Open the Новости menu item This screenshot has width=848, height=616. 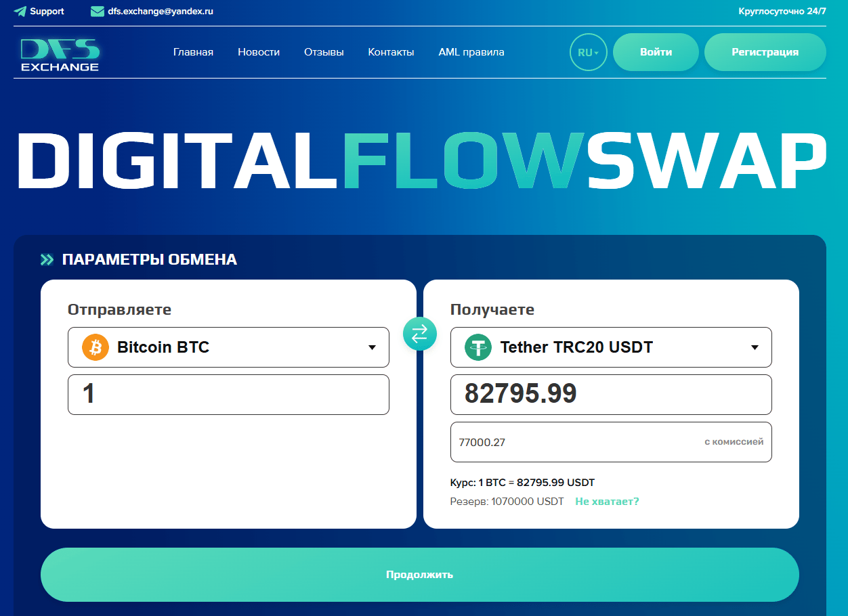coord(259,52)
